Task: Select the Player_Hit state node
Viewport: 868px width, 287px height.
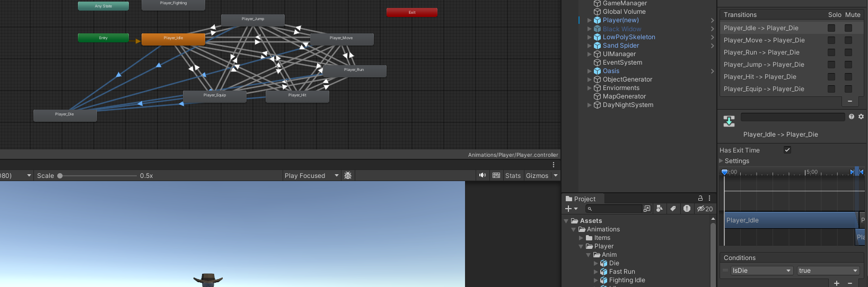Action: [x=297, y=96]
